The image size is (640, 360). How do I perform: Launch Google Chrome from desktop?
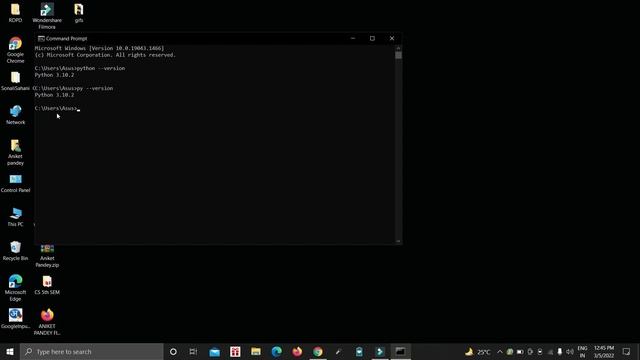(x=15, y=50)
